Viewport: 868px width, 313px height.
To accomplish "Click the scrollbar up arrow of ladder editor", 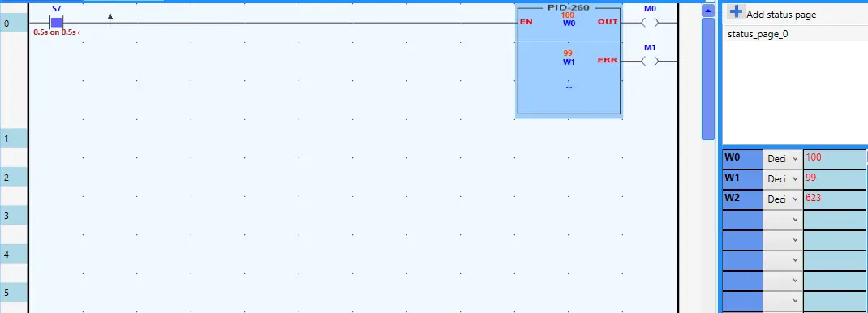I will pyautogui.click(x=708, y=11).
